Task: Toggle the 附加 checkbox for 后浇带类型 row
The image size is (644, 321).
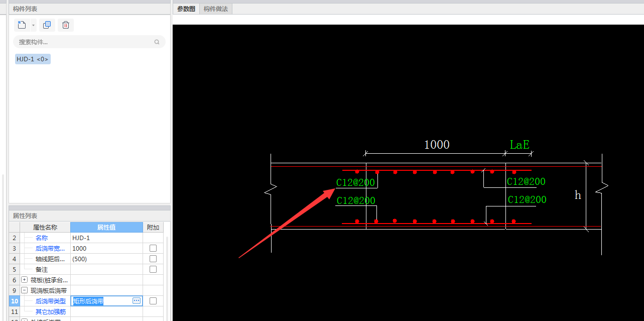Action: (x=153, y=301)
